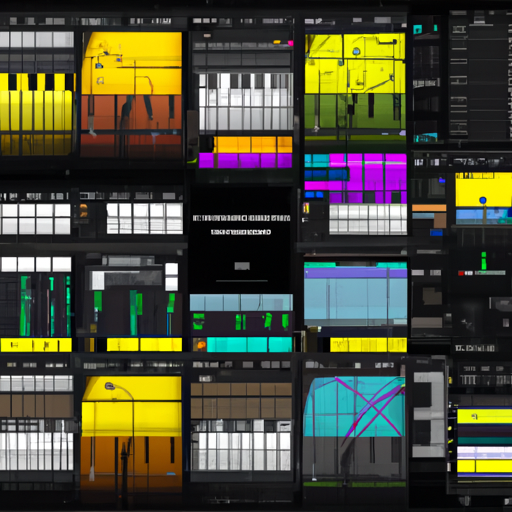Click the small red marker in the right dark panel
Image resolution: width=512 pixels, height=512 pixels.
pos(461,273)
